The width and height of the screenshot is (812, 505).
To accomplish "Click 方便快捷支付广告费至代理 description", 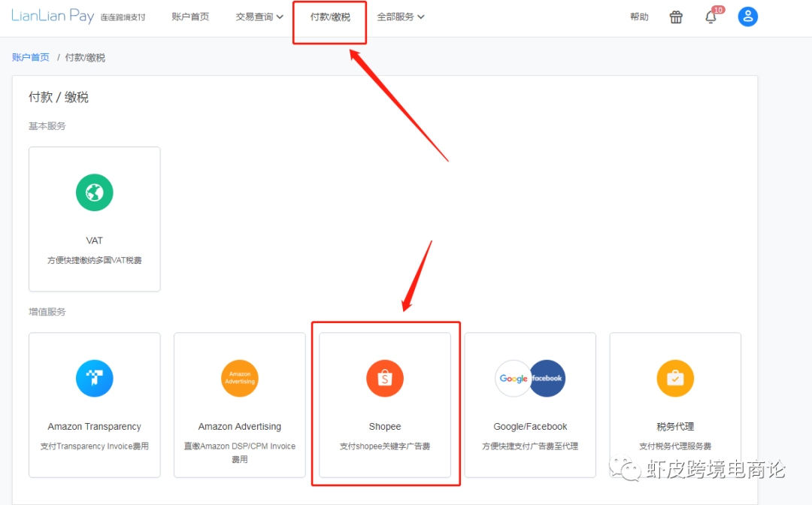I will click(x=530, y=446).
